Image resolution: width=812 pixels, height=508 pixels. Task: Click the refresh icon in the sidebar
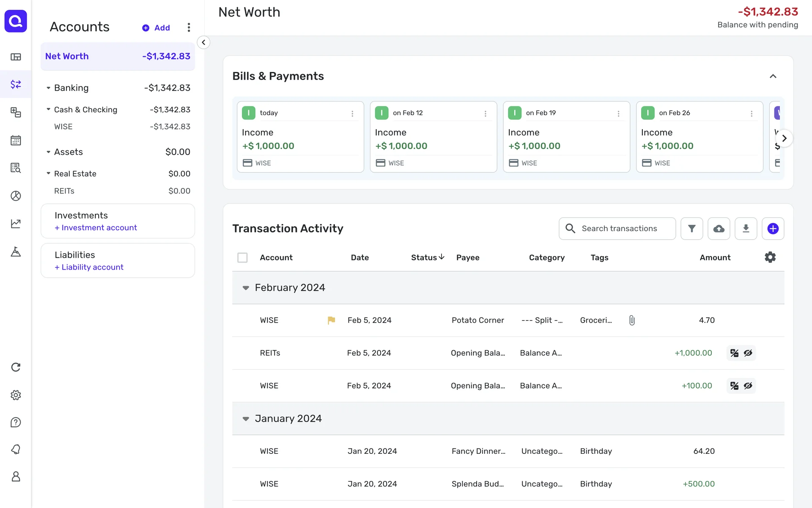pyautogui.click(x=16, y=367)
